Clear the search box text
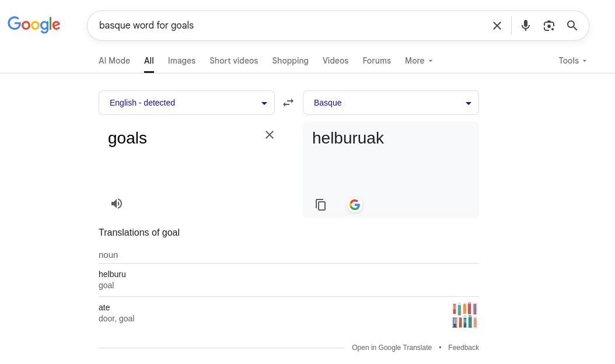 tap(497, 26)
